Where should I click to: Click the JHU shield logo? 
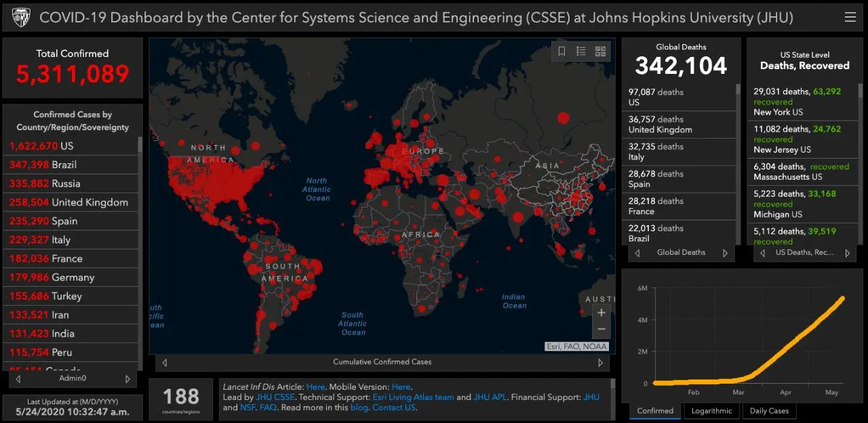pyautogui.click(x=20, y=17)
